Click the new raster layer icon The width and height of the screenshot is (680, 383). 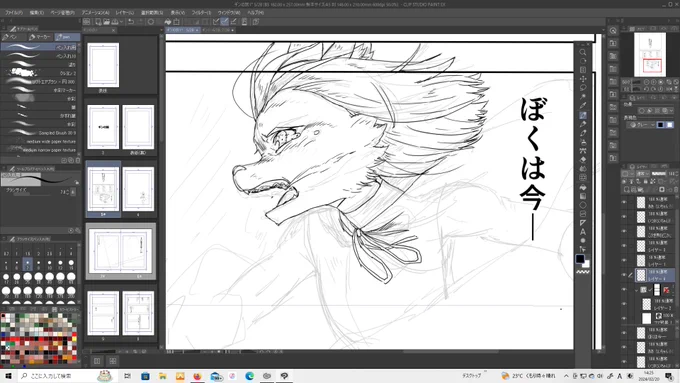click(627, 190)
